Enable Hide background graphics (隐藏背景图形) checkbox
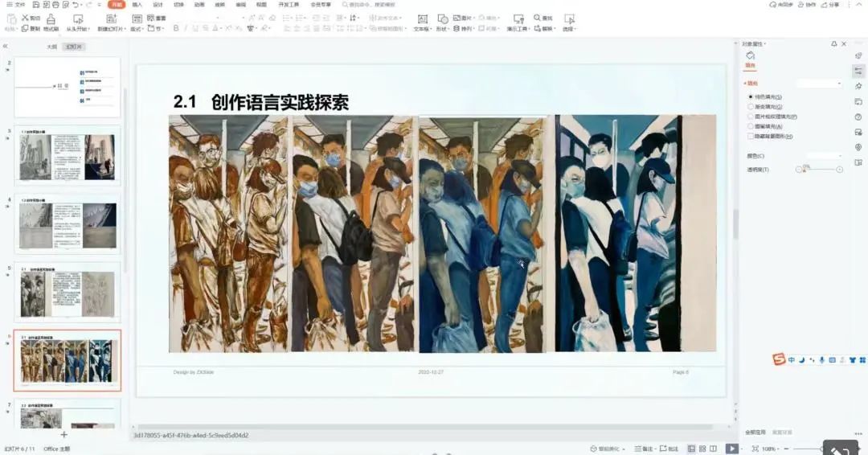This screenshot has width=868, height=455. click(x=751, y=136)
